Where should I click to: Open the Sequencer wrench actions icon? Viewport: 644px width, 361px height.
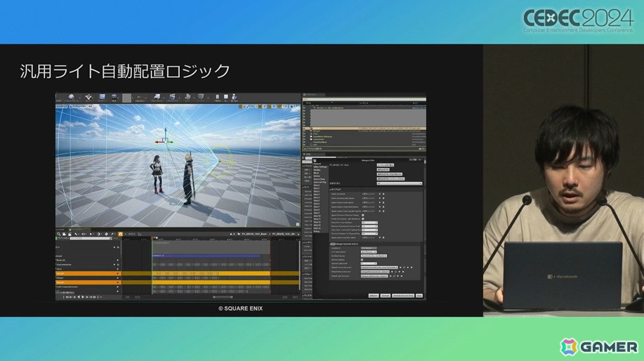point(77,234)
